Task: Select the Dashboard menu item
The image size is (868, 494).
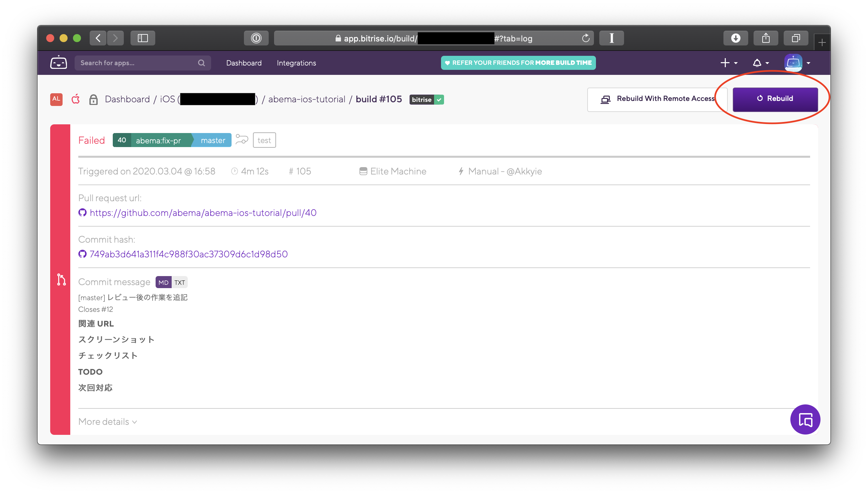Action: [244, 63]
